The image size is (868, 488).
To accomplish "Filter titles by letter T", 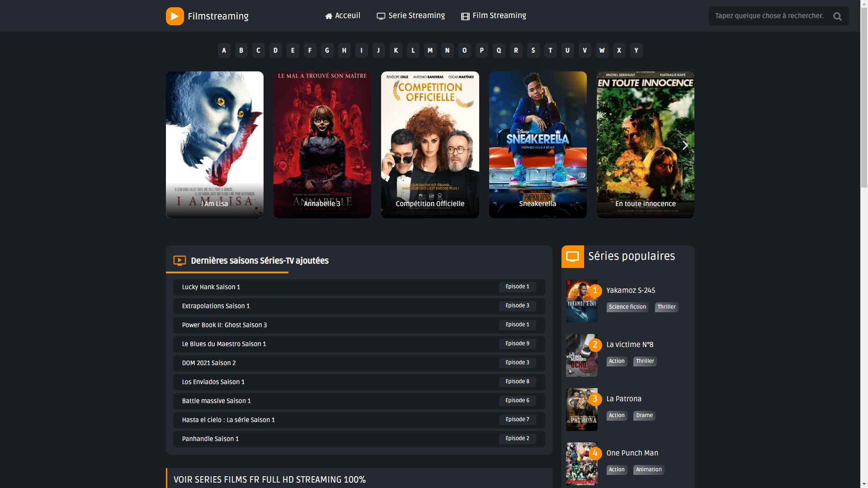I will tap(550, 51).
